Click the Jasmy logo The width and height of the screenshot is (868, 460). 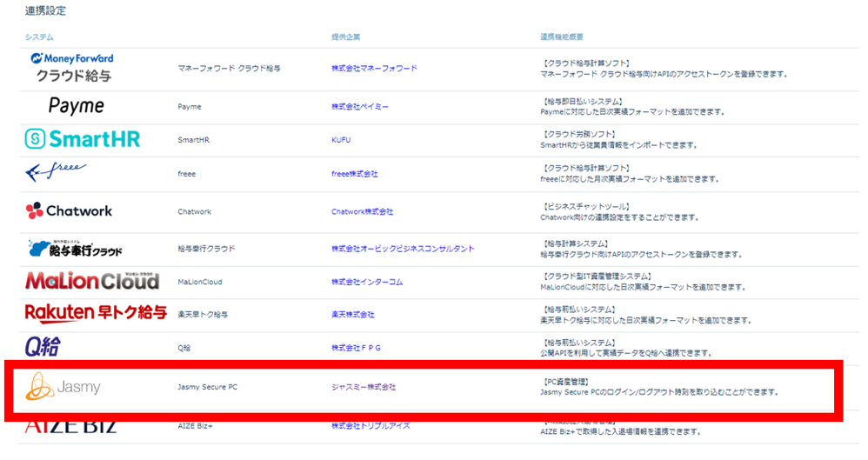(x=63, y=386)
